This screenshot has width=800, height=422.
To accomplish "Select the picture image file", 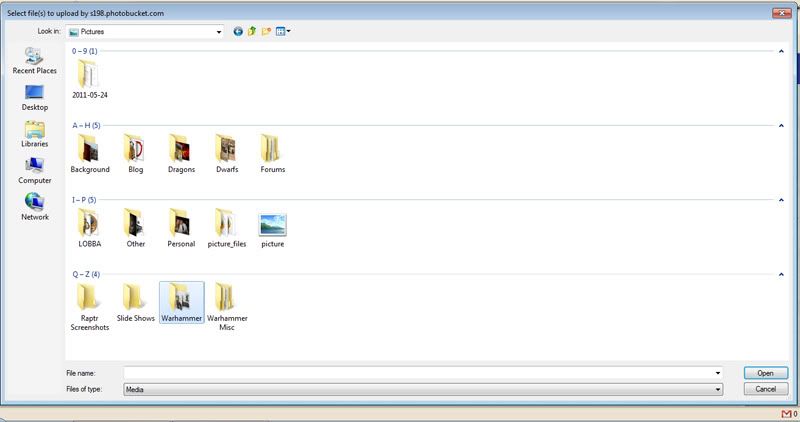I will tap(273, 231).
